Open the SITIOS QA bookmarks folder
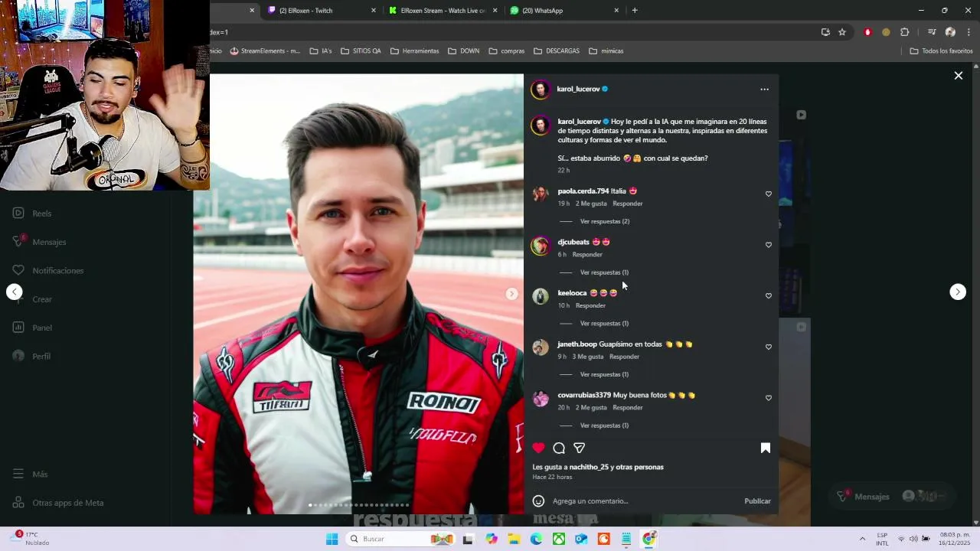 [x=361, y=51]
